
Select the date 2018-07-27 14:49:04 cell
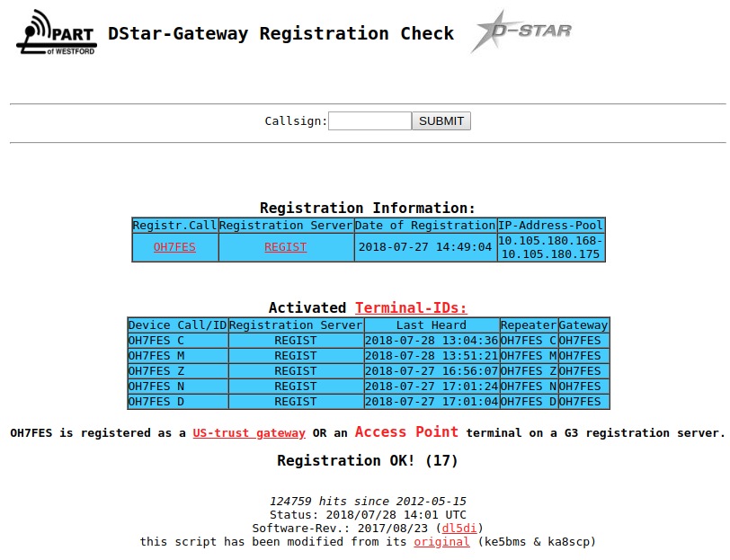[x=425, y=247]
